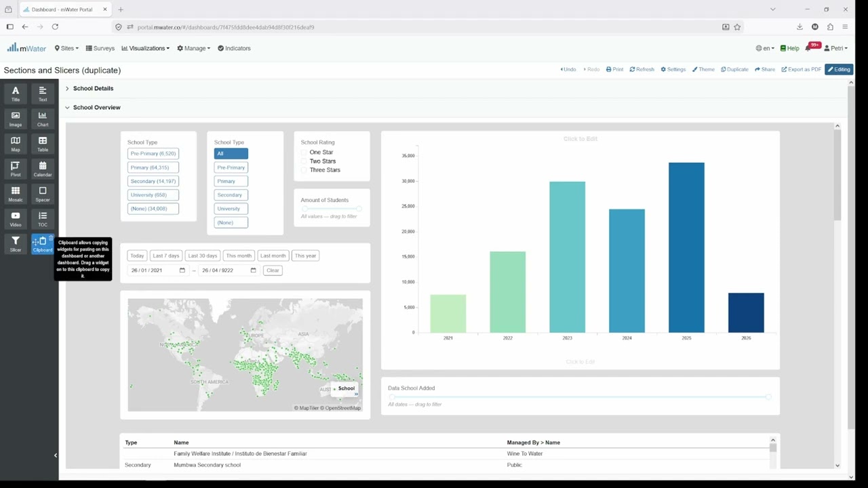868x488 pixels.
Task: Reload the browser page
Action: point(55,27)
